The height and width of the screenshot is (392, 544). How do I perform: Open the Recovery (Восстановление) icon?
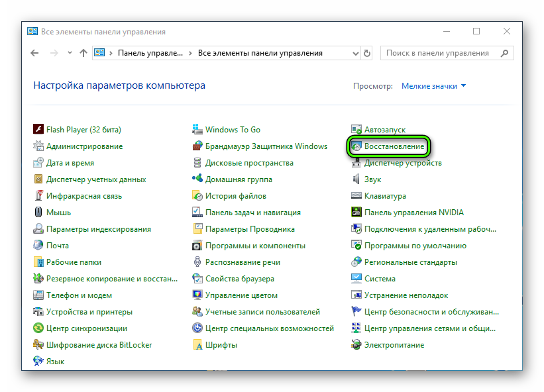pyautogui.click(x=356, y=146)
